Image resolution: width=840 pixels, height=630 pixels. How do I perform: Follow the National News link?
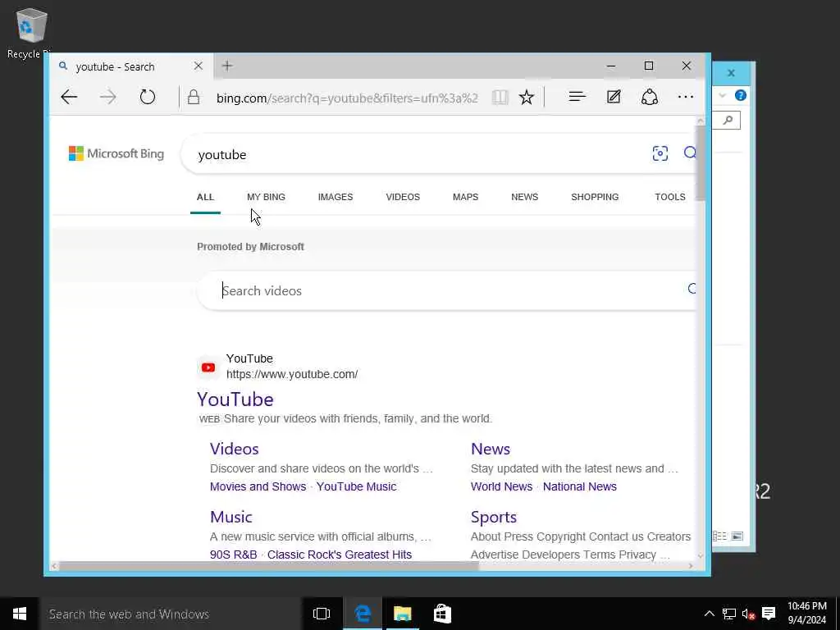[x=580, y=486]
